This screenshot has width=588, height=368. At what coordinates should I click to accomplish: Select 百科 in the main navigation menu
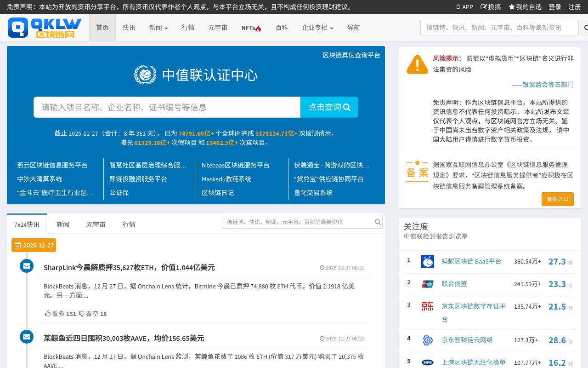(282, 28)
